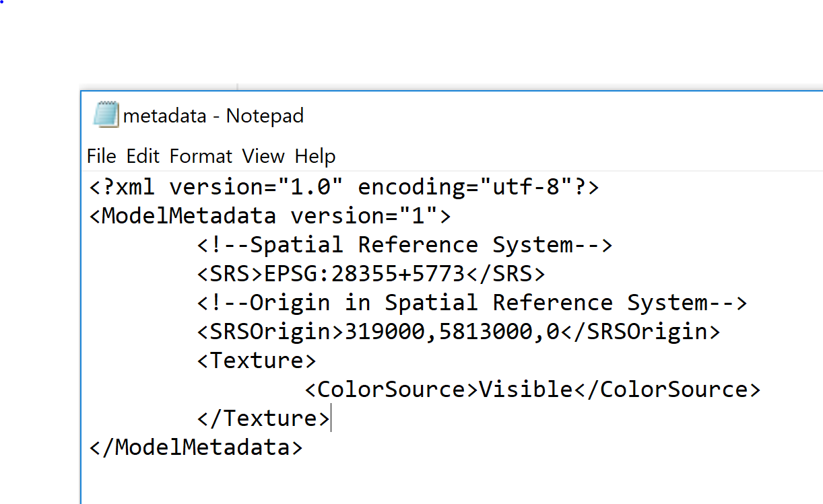Viewport: 823px width, 504px height.
Task: Click the Origin in Spatial Reference System comment
Action: [472, 303]
